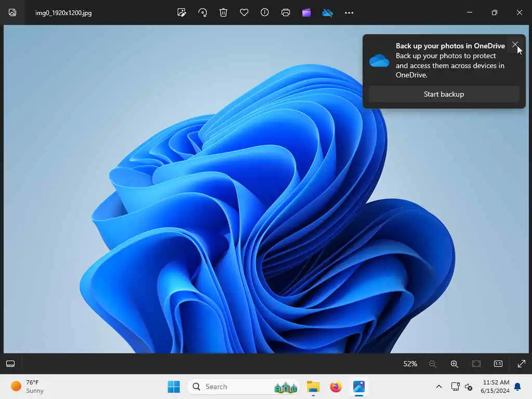The height and width of the screenshot is (399, 532).
Task: Open the file info panel icon
Action: (x=264, y=12)
